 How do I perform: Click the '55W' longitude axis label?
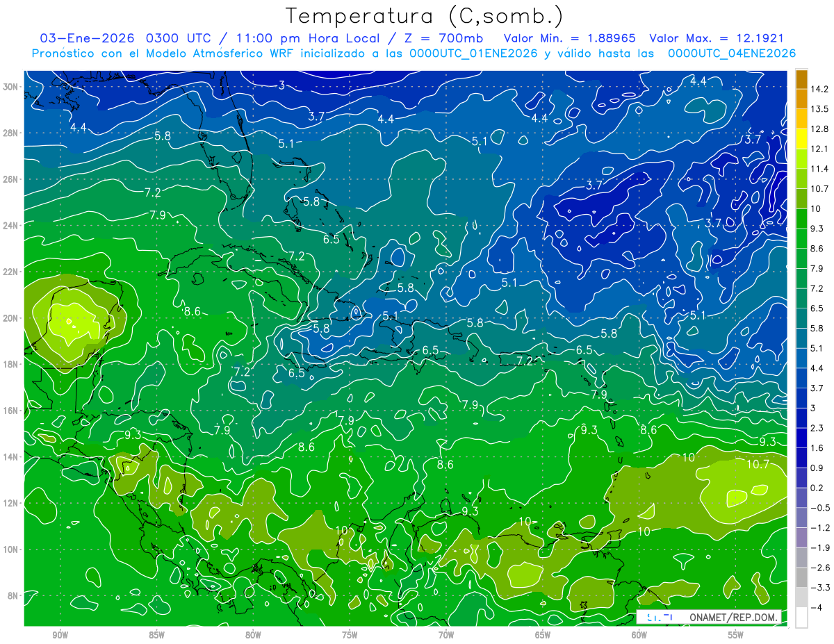click(736, 636)
